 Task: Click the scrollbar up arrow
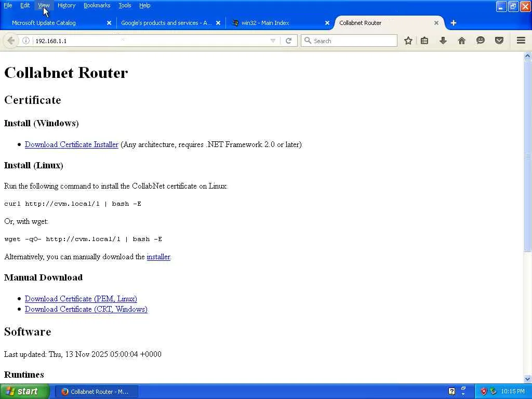click(x=527, y=56)
